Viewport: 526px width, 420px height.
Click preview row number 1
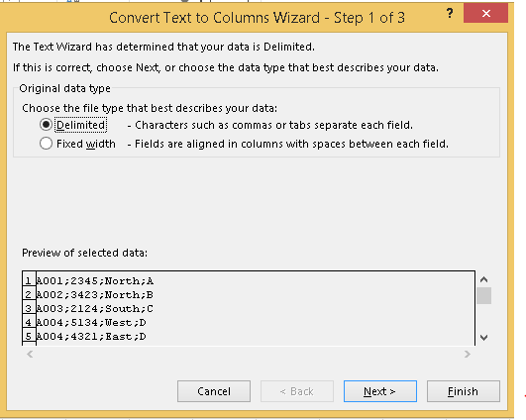pyautogui.click(x=29, y=280)
